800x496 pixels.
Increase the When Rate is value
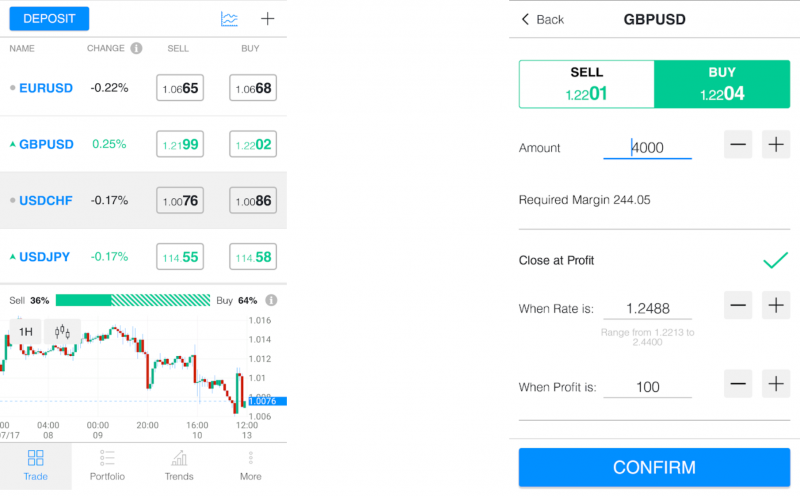776,305
